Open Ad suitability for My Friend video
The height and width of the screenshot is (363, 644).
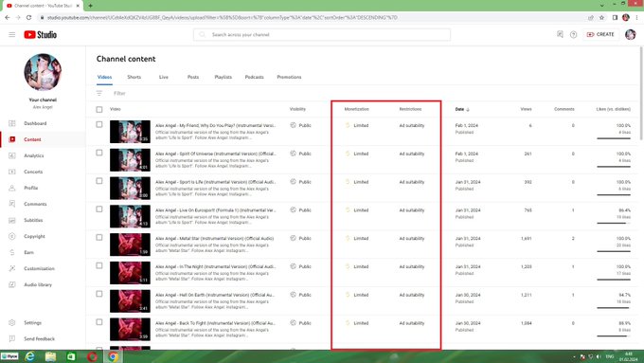412,125
